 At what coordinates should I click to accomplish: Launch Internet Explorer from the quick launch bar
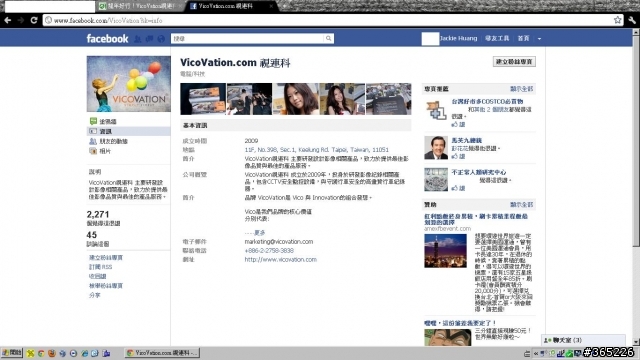[x=84, y=353]
